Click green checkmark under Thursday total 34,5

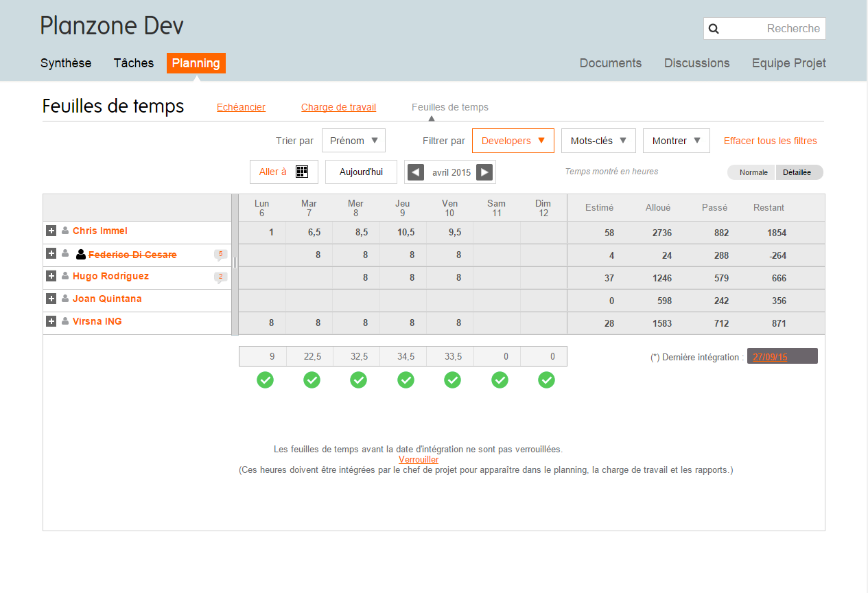[406, 380]
